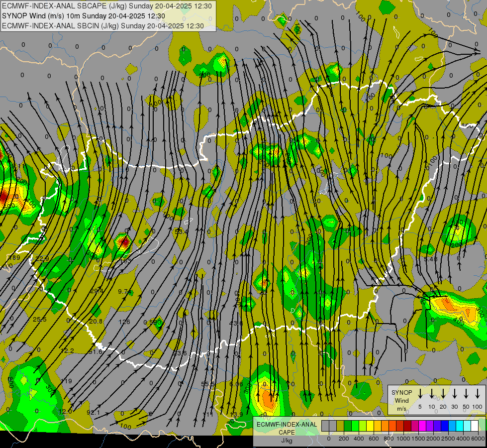The height and width of the screenshot is (448, 487).
Task: Click the ECMWF-INDEX-ANAL CAPE legend label
Action: [x=287, y=428]
